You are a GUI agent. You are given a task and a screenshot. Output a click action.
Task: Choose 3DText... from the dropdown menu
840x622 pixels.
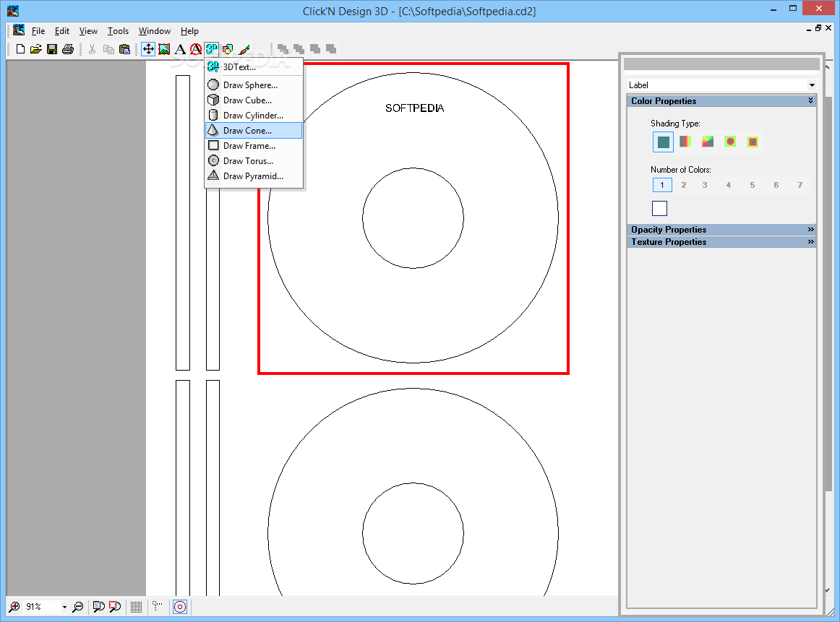[x=254, y=67]
